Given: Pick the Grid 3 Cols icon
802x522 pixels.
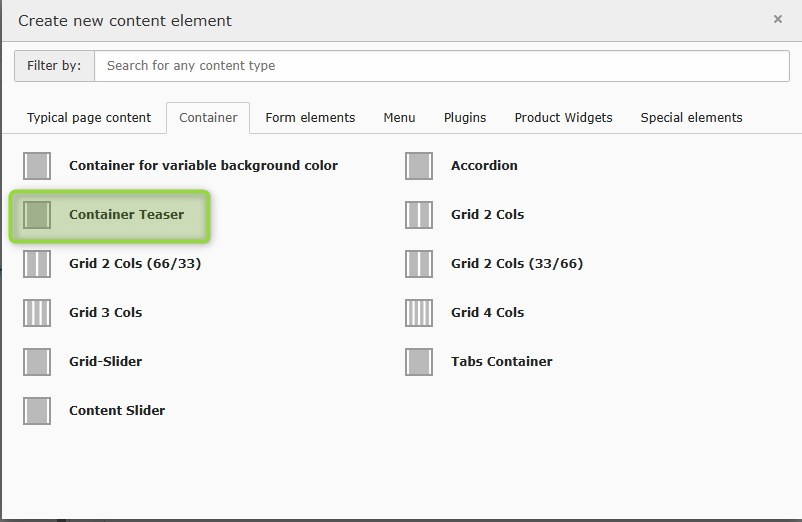Looking at the screenshot, I should point(37,313).
